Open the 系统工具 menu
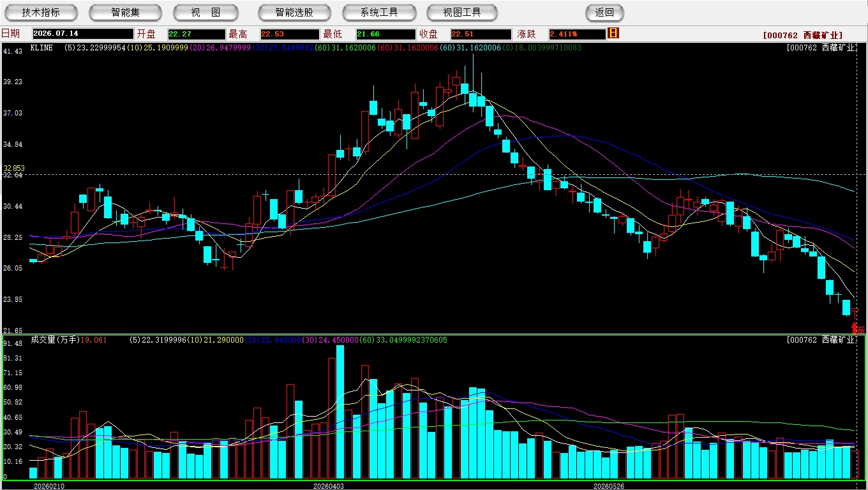 [379, 12]
